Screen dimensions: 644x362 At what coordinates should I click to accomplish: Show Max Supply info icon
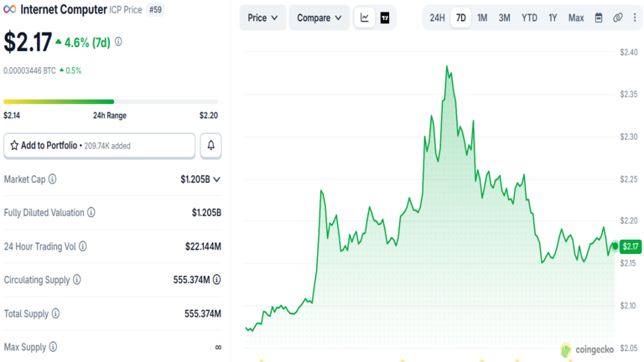click(53, 347)
